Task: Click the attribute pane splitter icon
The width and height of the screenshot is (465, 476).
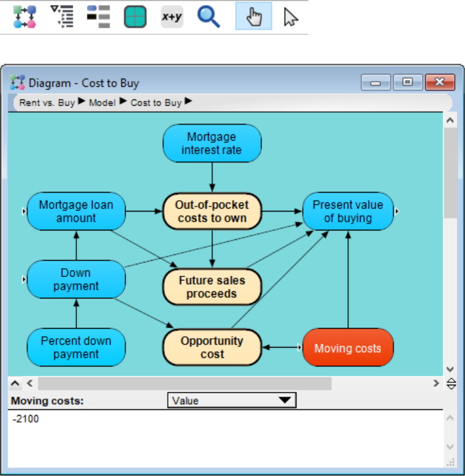Action: [451, 383]
